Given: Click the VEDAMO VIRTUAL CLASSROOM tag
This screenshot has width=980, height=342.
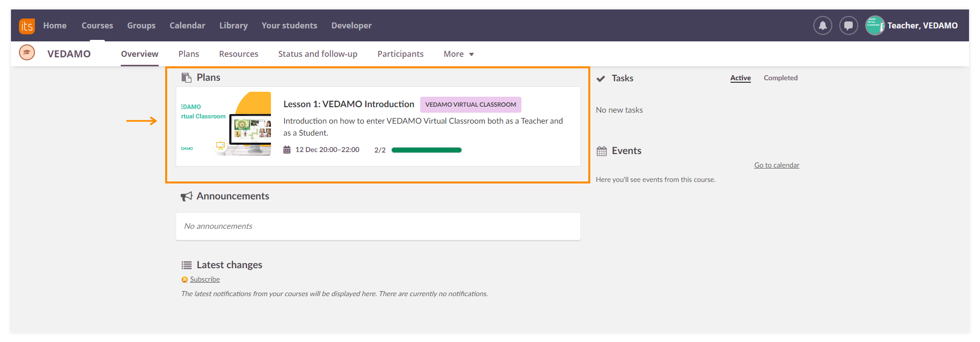Looking at the screenshot, I should [471, 105].
